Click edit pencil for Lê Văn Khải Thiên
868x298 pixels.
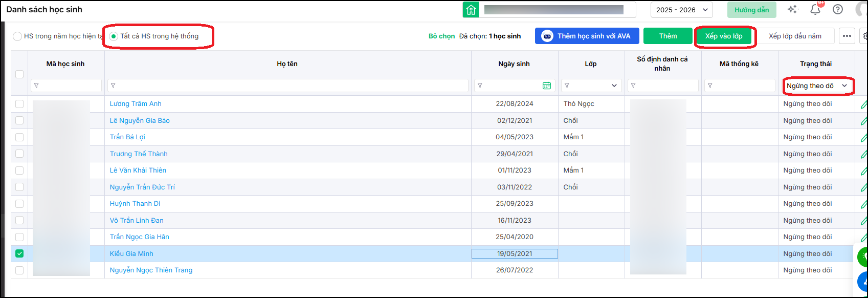pyautogui.click(x=864, y=171)
